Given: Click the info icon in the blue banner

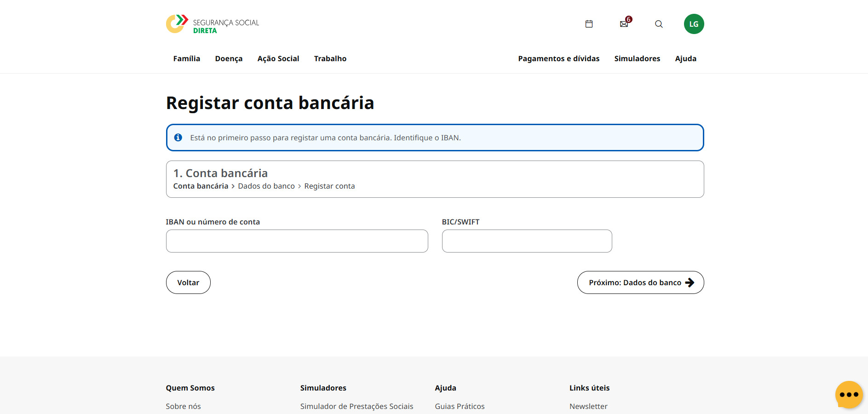Looking at the screenshot, I should (178, 137).
